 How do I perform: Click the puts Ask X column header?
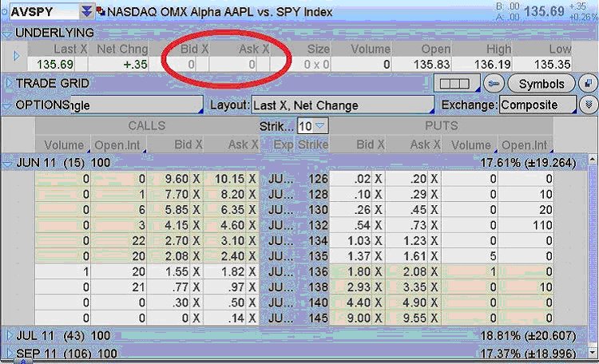pyautogui.click(x=414, y=144)
